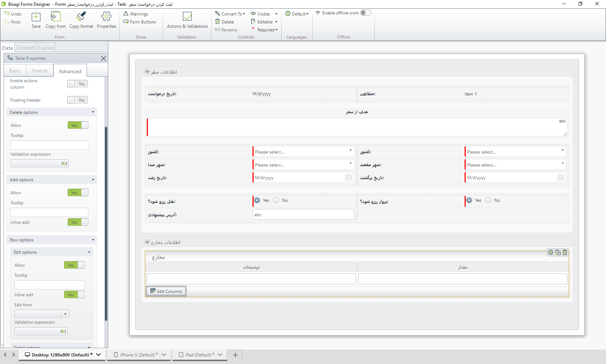Toggle Allow under Add options

pos(78,192)
